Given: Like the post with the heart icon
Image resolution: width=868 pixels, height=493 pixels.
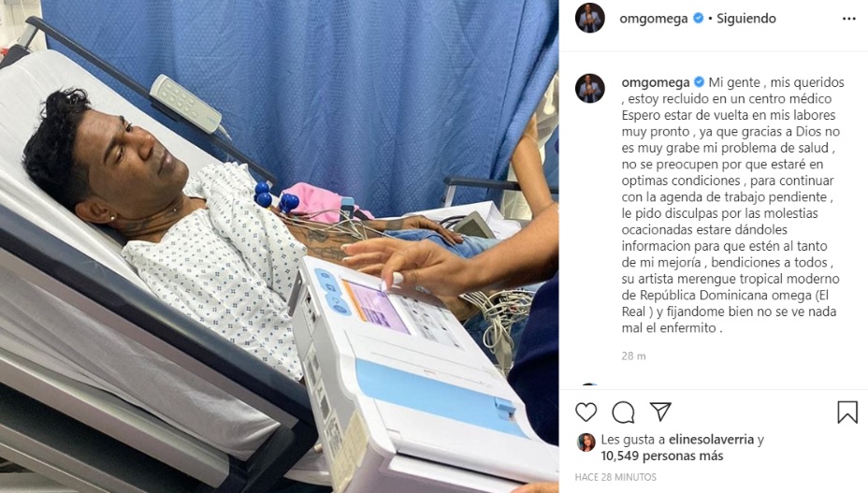Looking at the screenshot, I should tap(586, 413).
